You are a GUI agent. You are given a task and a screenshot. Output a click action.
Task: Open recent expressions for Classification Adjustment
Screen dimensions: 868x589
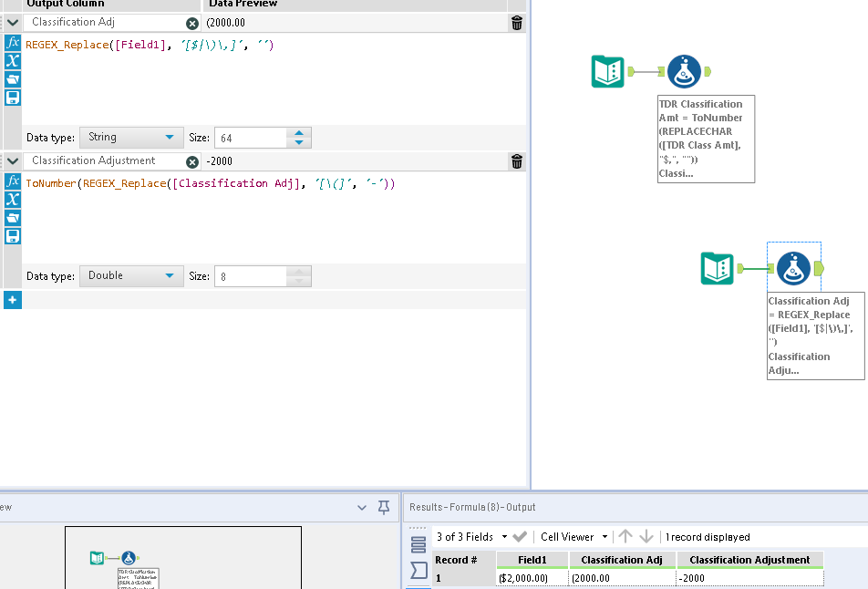(13, 218)
